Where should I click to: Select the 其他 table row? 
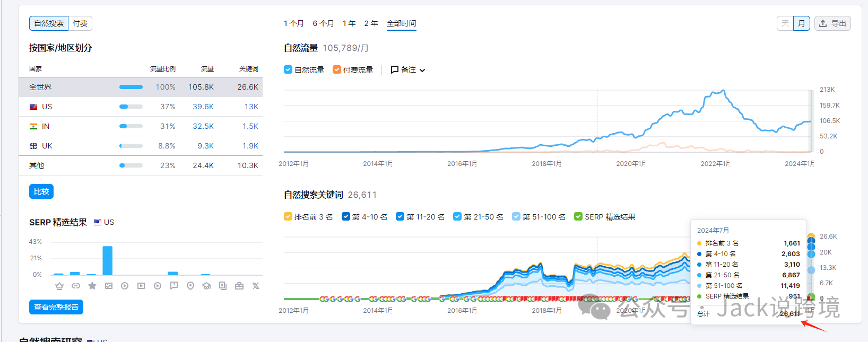click(141, 165)
